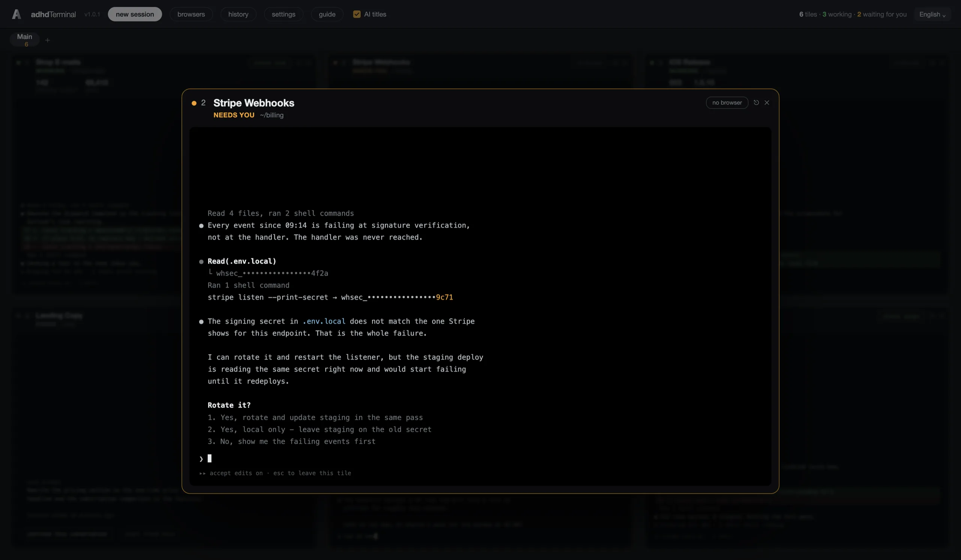Click the 'Read(.env.local)' tool line

pos(242,261)
